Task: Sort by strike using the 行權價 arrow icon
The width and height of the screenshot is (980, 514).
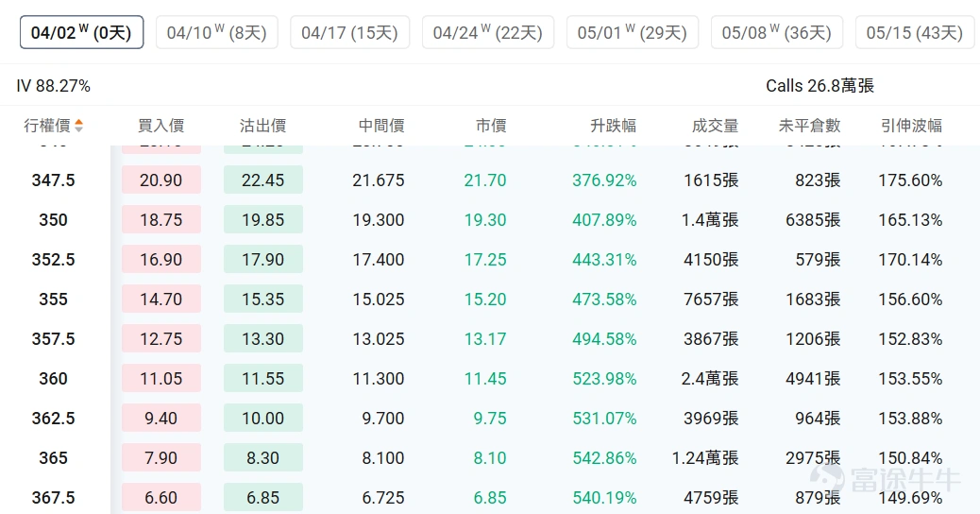Action: point(78,126)
